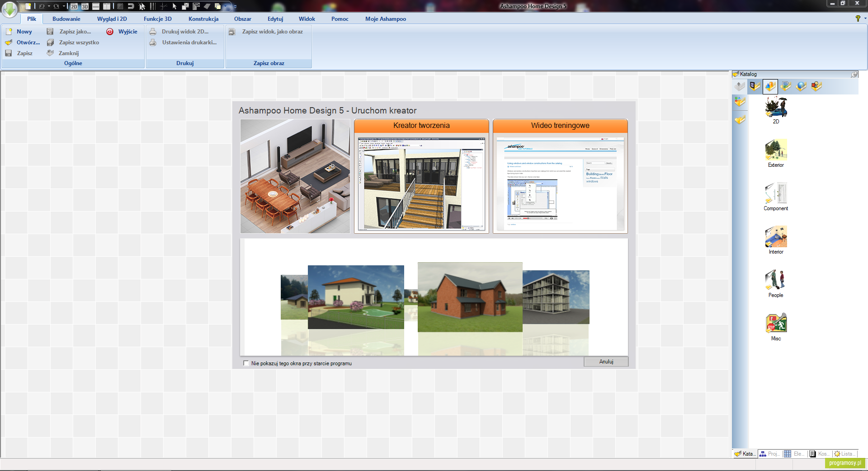This screenshot has height=471, width=868.
Task: Open the undo history dropdown arrow
Action: click(49, 6)
